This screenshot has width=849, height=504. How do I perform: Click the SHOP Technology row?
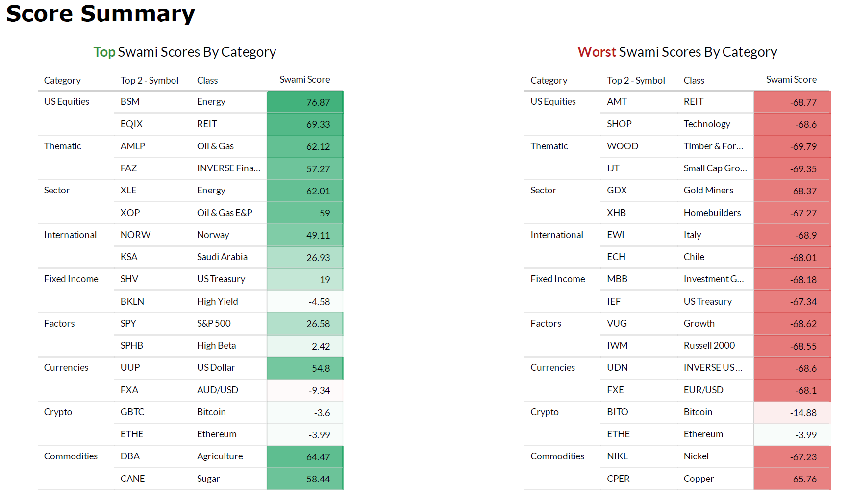(x=715, y=124)
